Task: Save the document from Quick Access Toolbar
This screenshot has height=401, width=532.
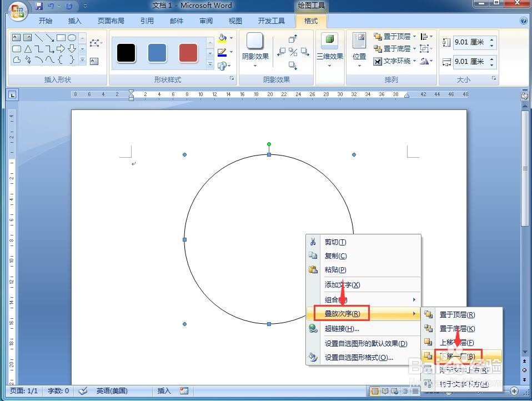Action: coord(39,6)
